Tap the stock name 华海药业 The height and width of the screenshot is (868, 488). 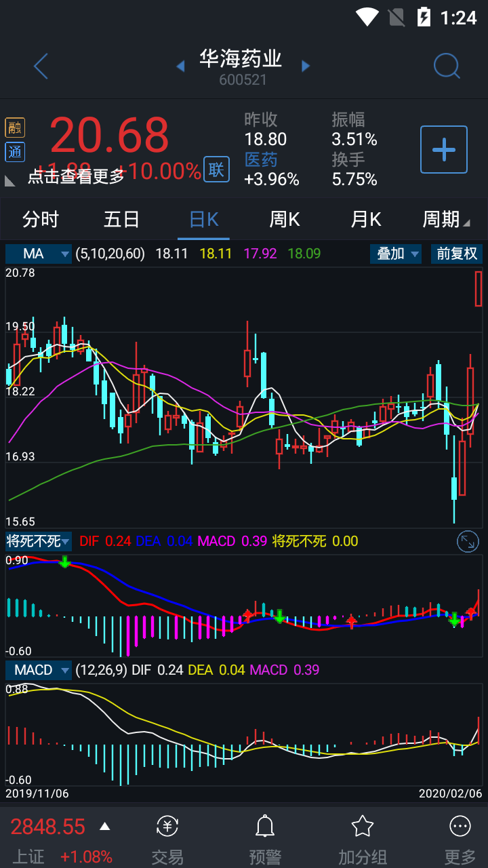point(241,58)
